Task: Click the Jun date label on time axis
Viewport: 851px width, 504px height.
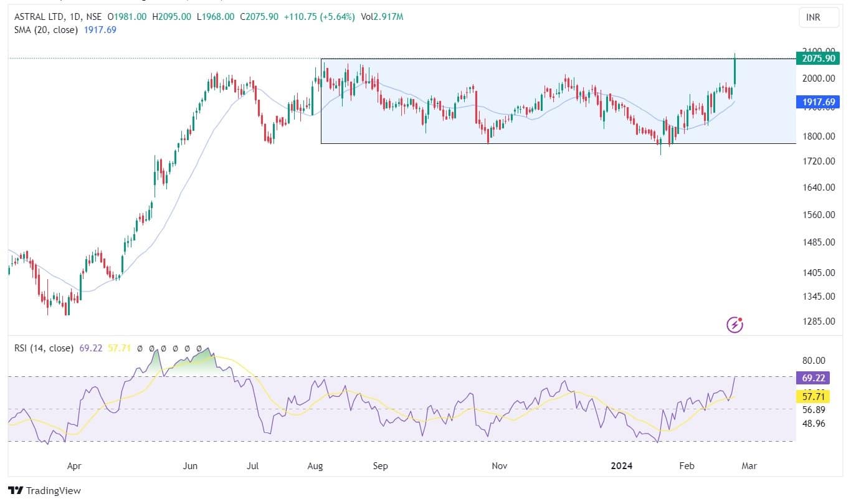Action: point(190,466)
